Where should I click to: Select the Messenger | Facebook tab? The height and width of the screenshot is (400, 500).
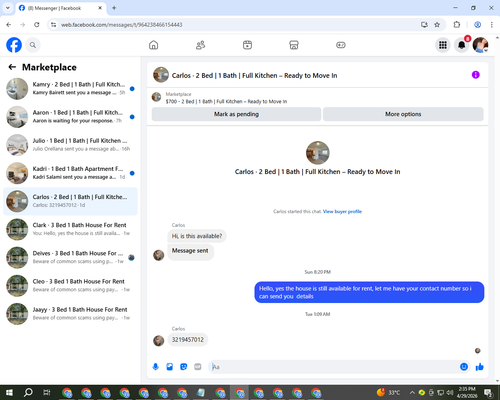click(61, 8)
